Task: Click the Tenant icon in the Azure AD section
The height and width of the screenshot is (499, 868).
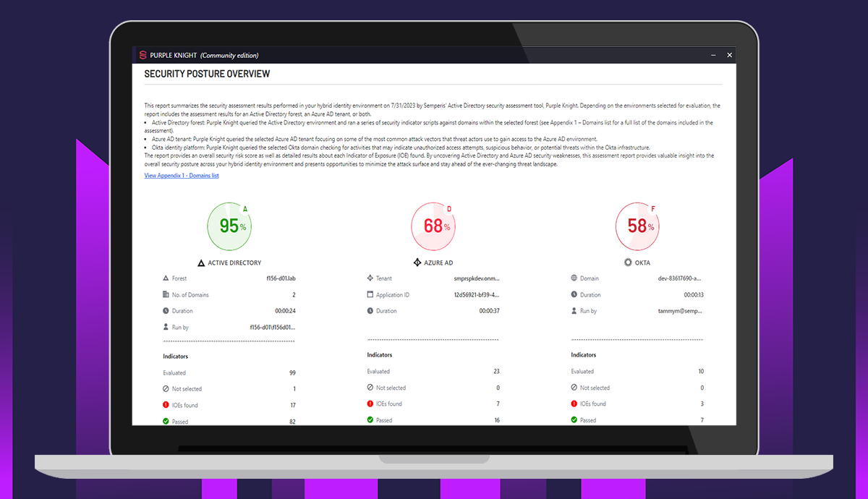Action: click(x=370, y=278)
